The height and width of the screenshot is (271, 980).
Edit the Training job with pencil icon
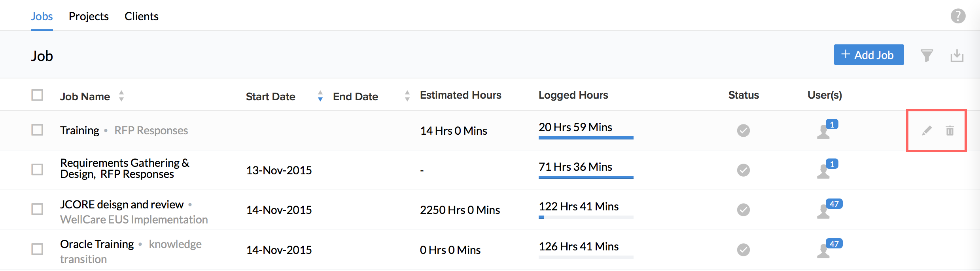pos(927,130)
